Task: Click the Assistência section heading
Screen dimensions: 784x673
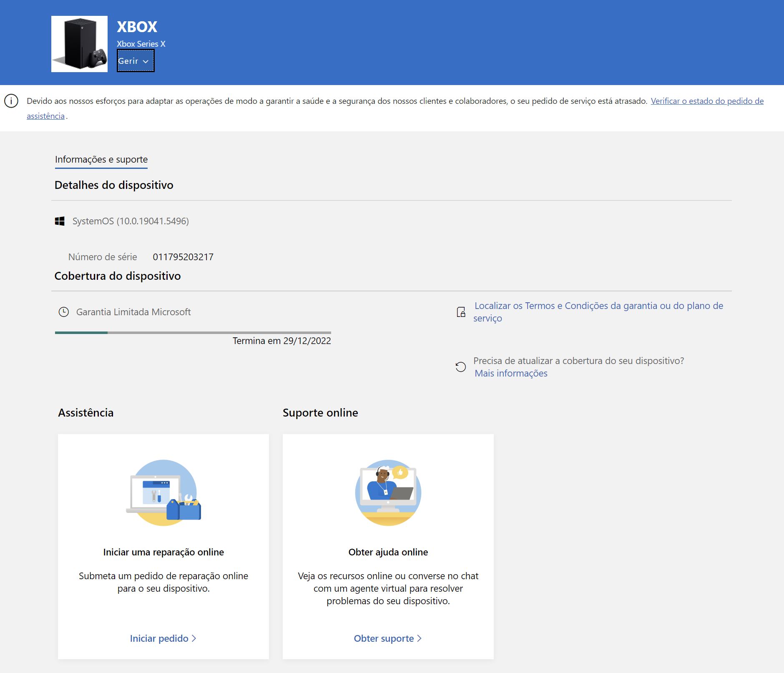Action: coord(86,413)
